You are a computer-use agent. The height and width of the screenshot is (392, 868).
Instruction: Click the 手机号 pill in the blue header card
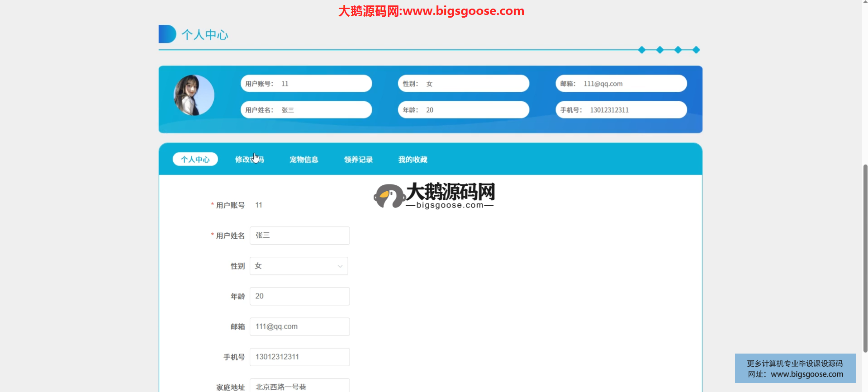(621, 110)
